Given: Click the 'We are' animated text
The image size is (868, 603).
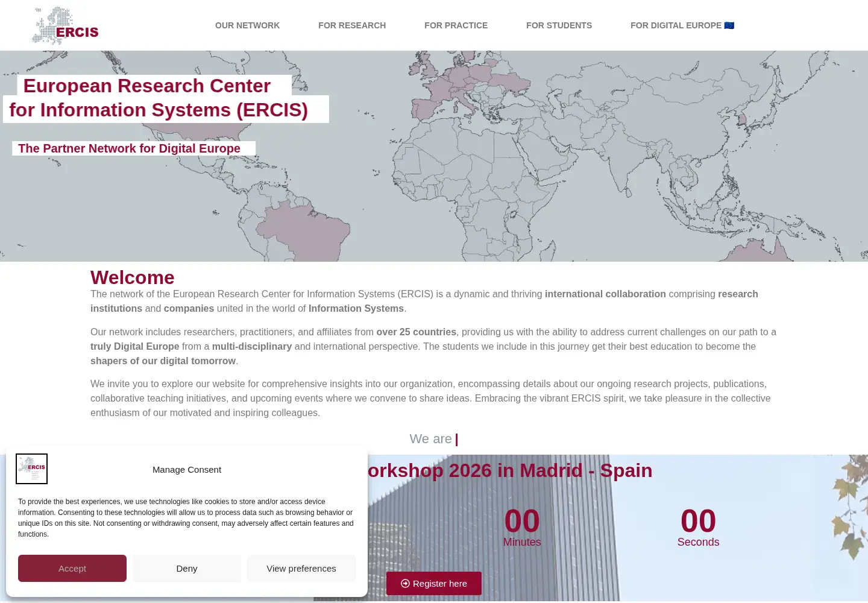Looking at the screenshot, I should pos(433,439).
